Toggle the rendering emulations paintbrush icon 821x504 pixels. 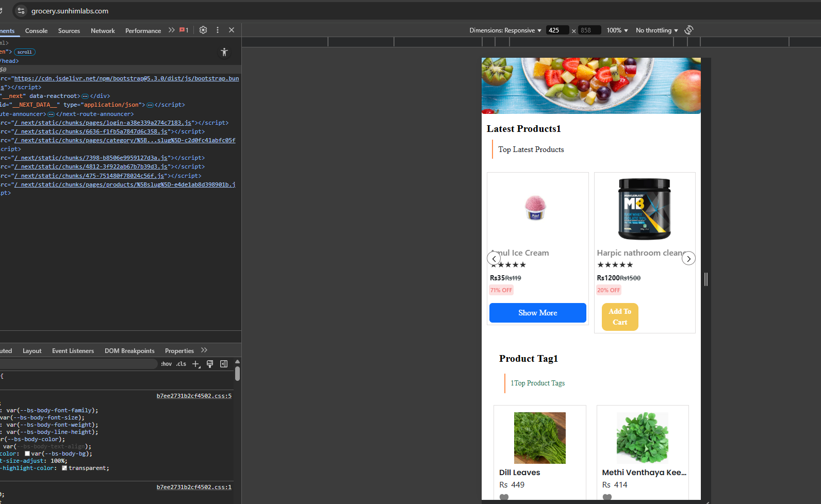coord(210,364)
